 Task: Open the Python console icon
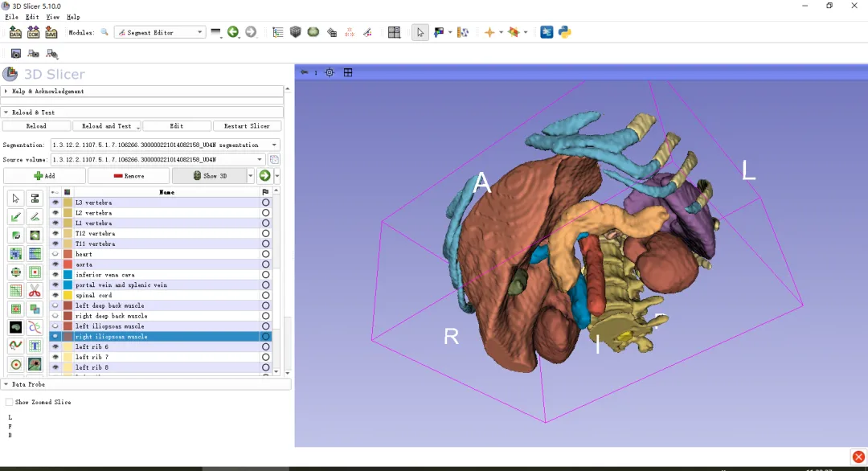[564, 32]
